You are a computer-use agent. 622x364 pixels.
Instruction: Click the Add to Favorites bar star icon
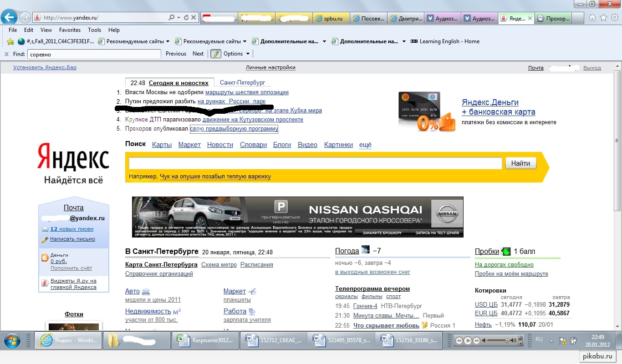pyautogui.click(x=10, y=41)
